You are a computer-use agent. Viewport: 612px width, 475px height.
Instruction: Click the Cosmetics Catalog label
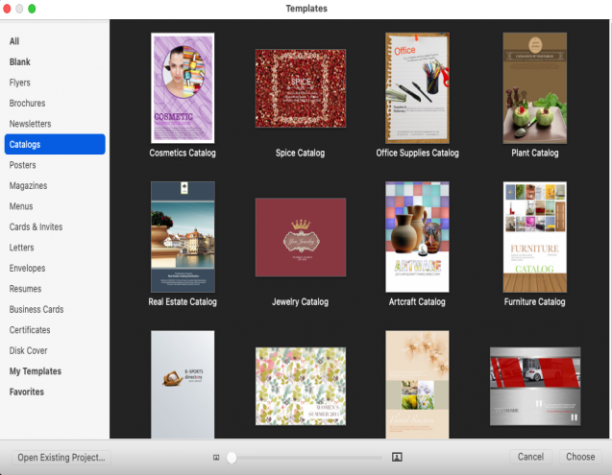point(182,153)
